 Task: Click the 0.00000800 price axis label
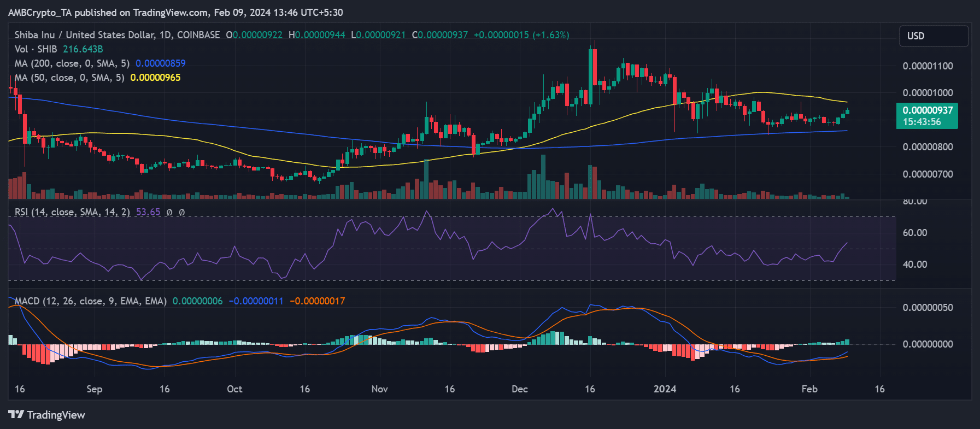(928, 147)
